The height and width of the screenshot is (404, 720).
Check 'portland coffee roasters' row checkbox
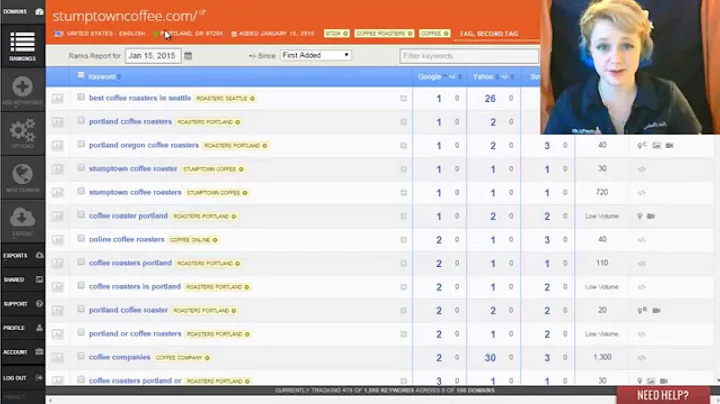tap(81, 121)
